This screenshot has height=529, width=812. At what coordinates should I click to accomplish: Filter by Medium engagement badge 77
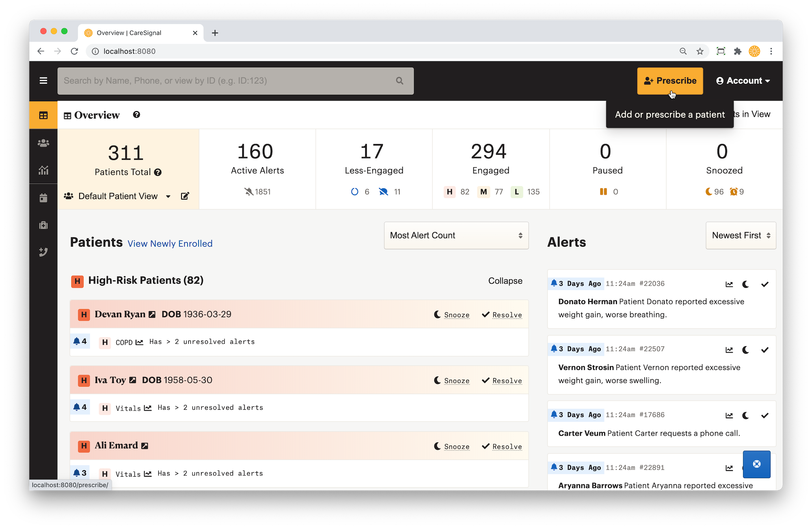click(490, 192)
